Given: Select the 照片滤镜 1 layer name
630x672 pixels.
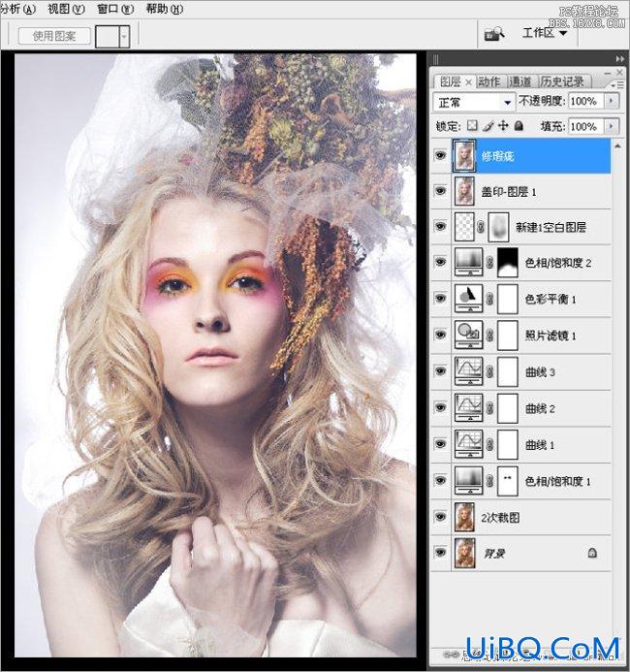Looking at the screenshot, I should (x=551, y=336).
